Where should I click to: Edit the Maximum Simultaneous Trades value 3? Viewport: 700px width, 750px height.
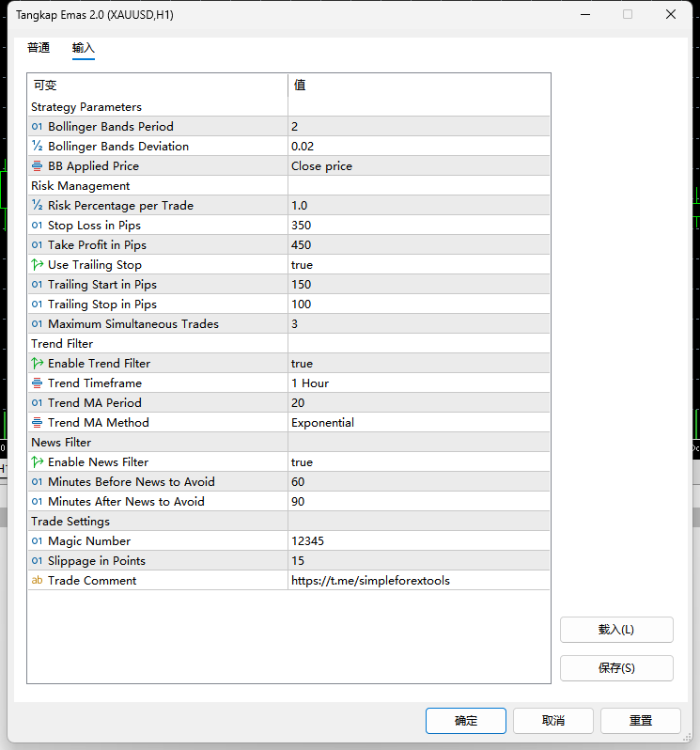[x=419, y=324]
